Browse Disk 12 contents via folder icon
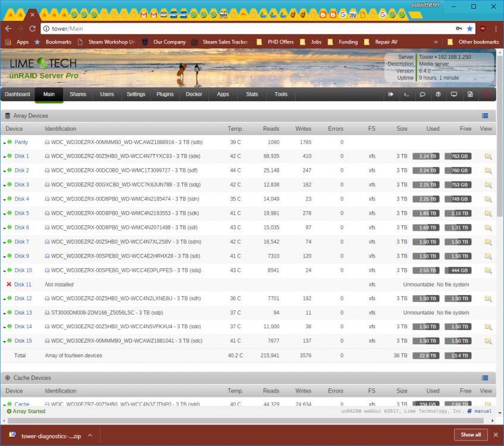Screen dimensions: 504x446 (489, 299)
